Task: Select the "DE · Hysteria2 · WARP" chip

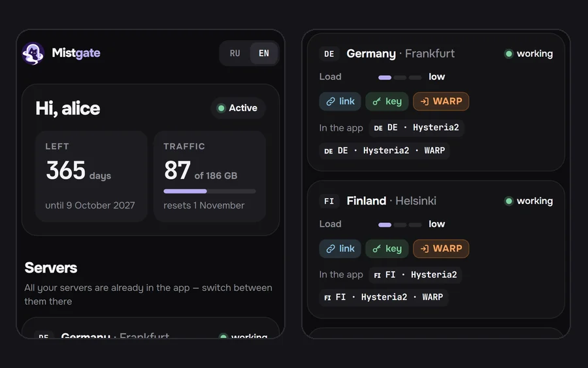Action: point(384,150)
